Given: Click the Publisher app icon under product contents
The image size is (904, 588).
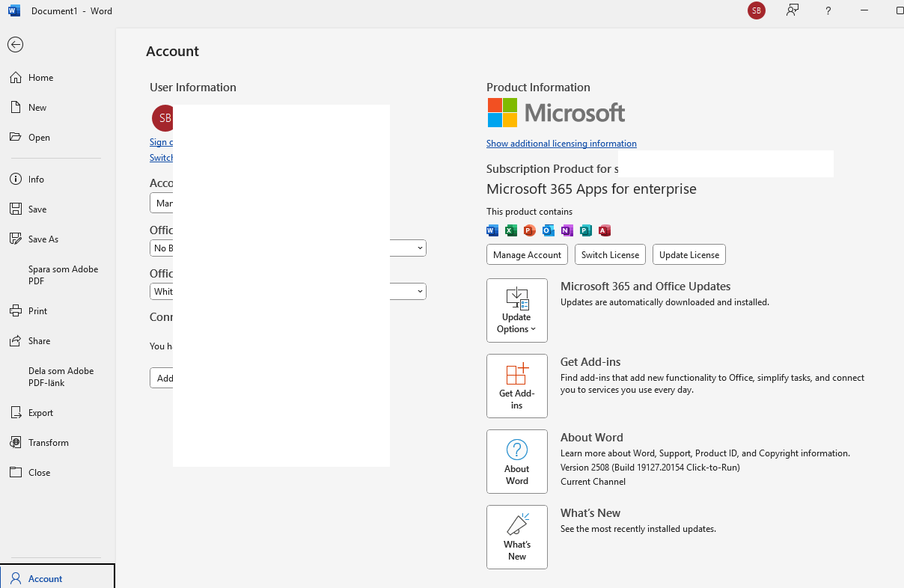Looking at the screenshot, I should click(x=586, y=230).
